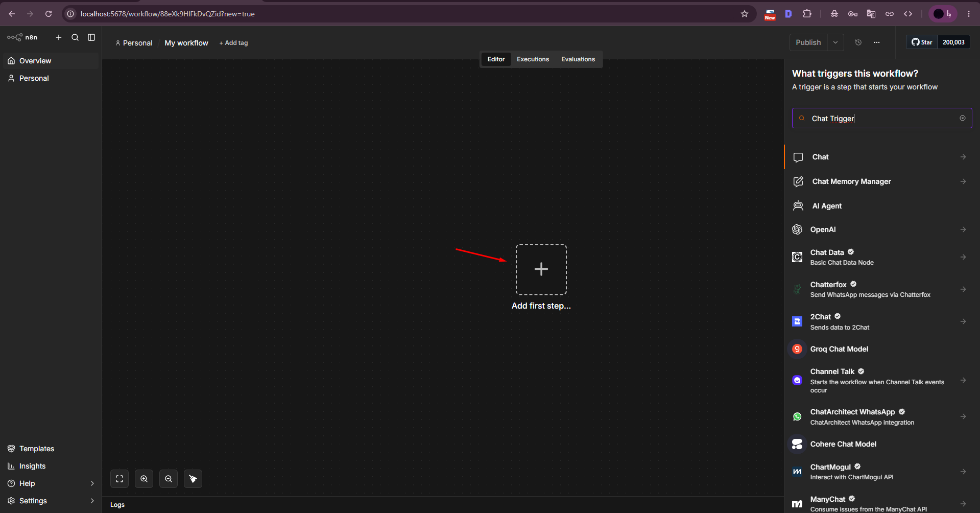This screenshot has height=513, width=980.
Task: Expand the Settings menu chevron
Action: 92,501
